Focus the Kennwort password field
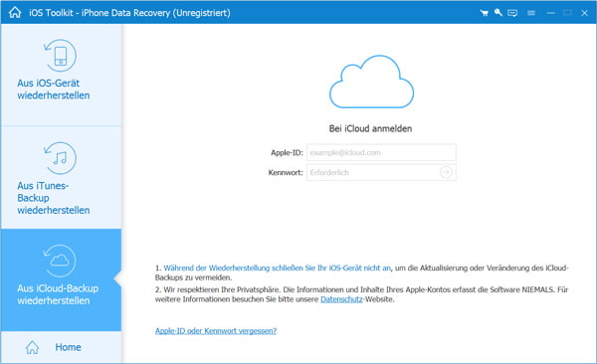 pyautogui.click(x=381, y=172)
